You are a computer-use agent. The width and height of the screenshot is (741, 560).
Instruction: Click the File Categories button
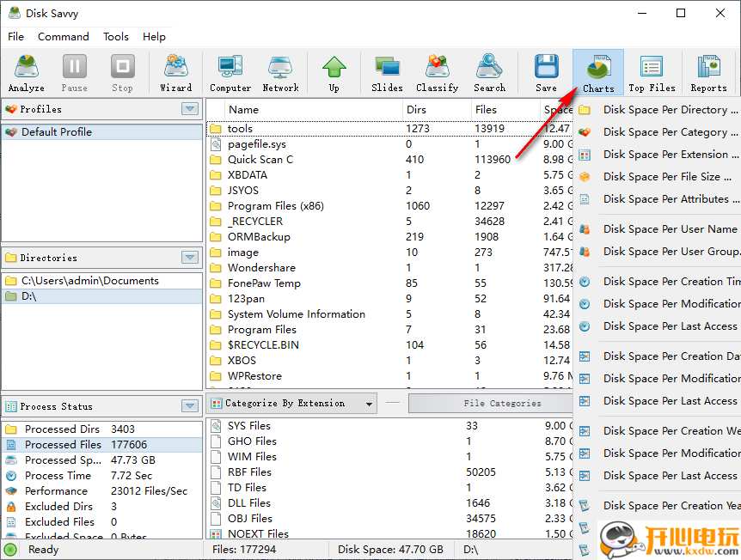(x=502, y=403)
